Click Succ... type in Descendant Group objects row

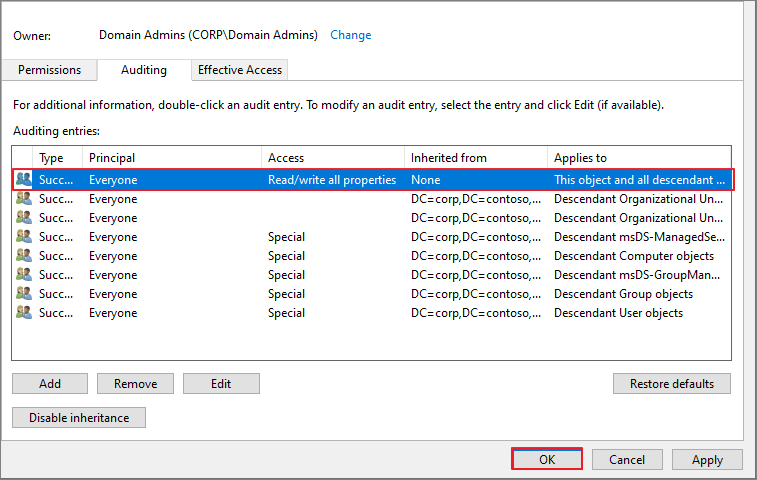click(56, 294)
